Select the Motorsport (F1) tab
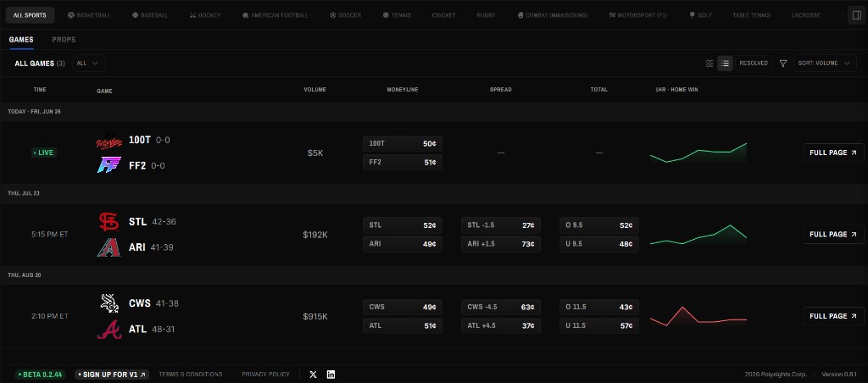The image size is (868, 383). [638, 15]
